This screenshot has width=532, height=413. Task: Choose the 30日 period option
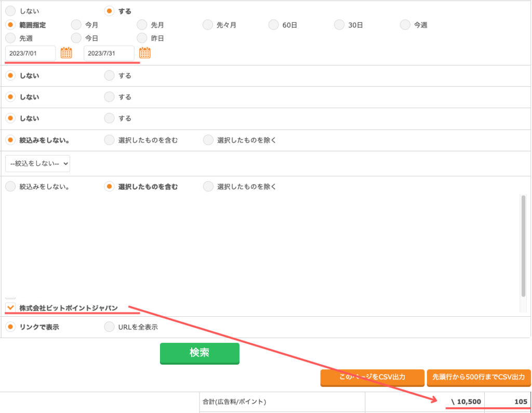tap(339, 24)
